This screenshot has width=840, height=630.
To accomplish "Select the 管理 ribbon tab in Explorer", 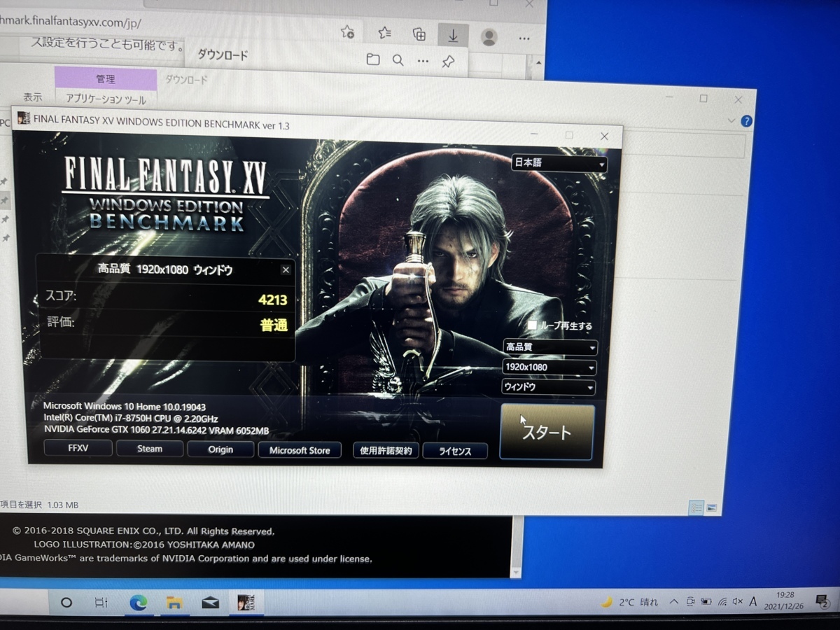I will 106,79.
